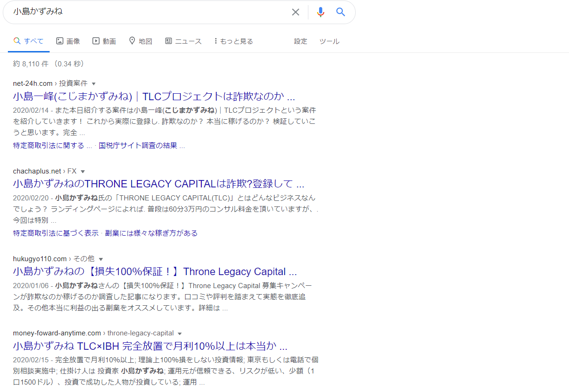Submit search with the magnifier icon
Image resolution: width=569 pixels, height=392 pixels.
point(341,12)
